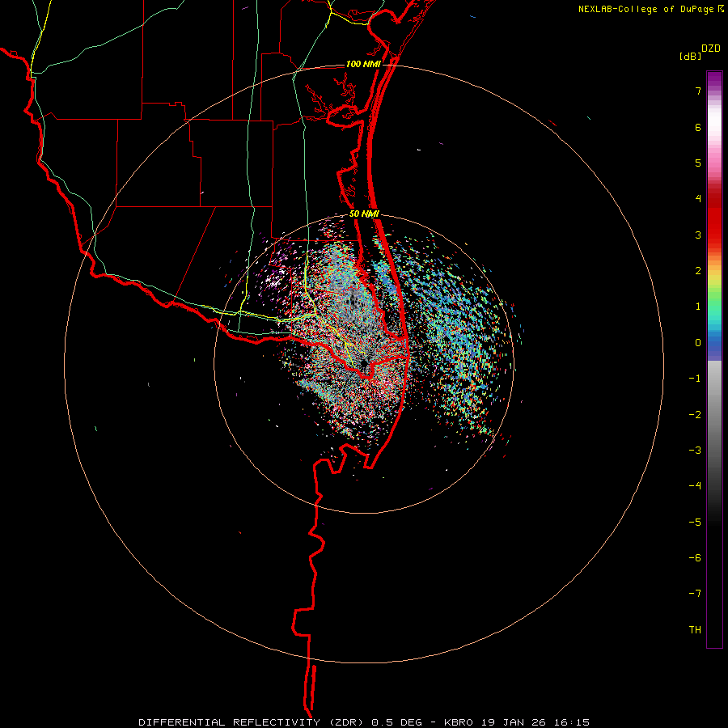Click the 4 value on the color scale
Image resolution: width=728 pixels, height=728 pixels.
tap(698, 199)
